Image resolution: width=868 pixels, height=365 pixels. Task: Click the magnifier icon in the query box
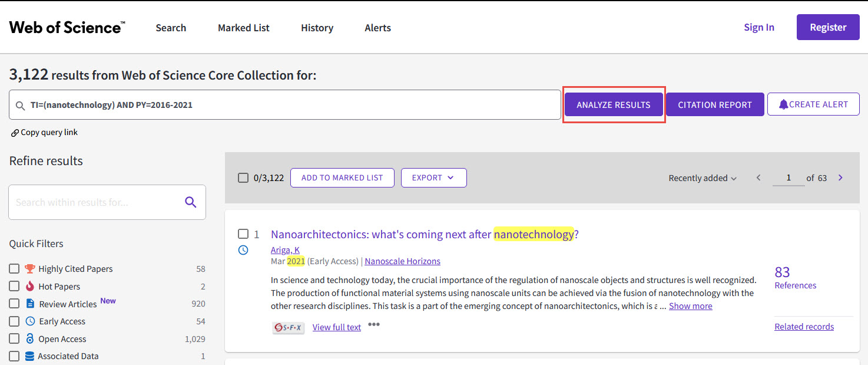pyautogui.click(x=21, y=105)
